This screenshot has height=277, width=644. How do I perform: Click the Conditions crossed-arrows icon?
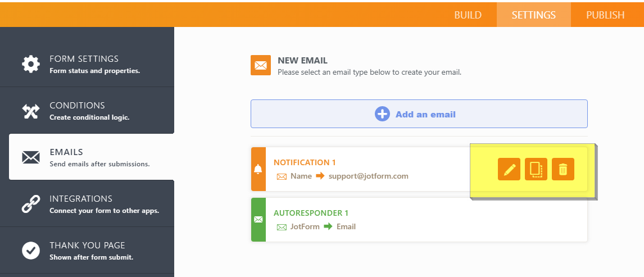pos(31,111)
